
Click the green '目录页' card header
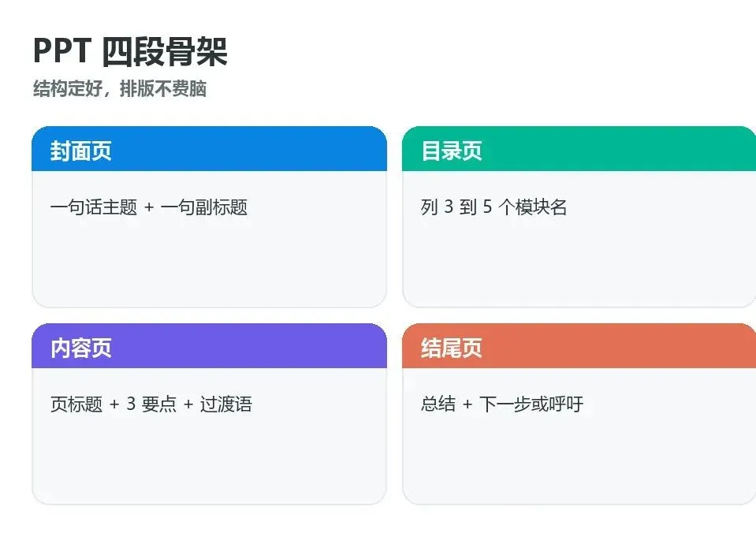[x=579, y=149]
